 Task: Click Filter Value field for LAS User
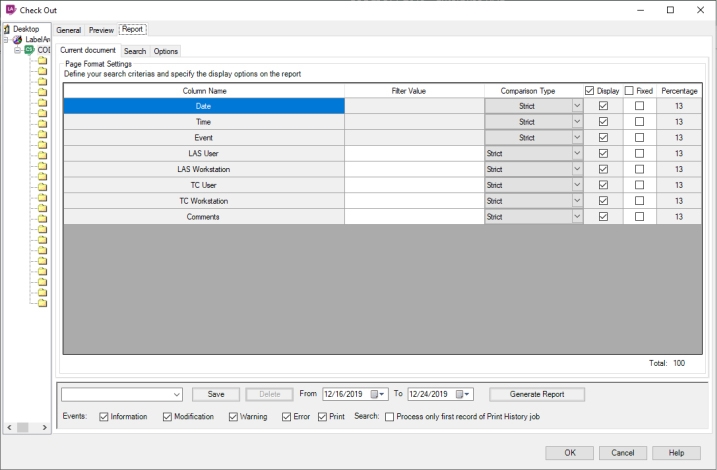(414, 154)
